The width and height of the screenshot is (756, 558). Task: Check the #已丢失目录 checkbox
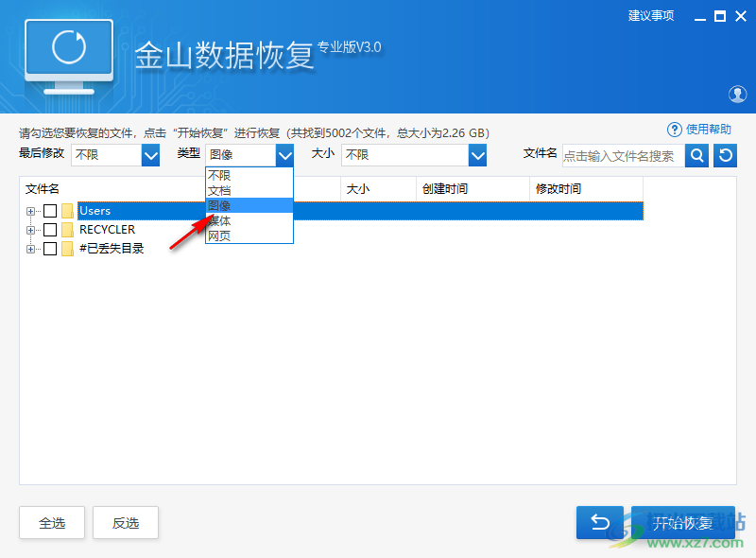click(50, 249)
